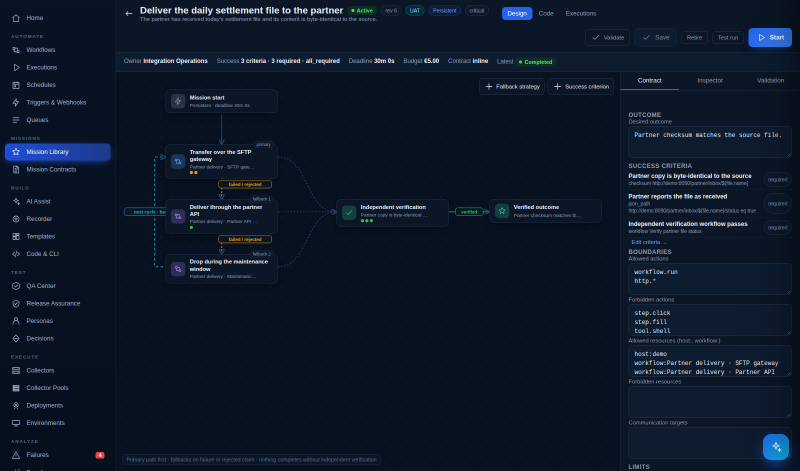Click the Forbidden resources empty field
The image size is (800, 471).
(710, 402)
